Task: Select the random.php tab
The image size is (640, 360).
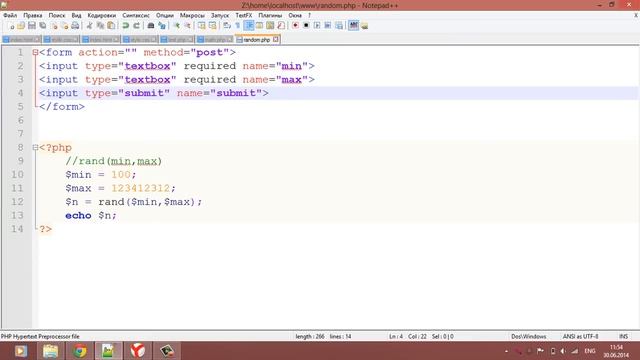Action: 257,40
